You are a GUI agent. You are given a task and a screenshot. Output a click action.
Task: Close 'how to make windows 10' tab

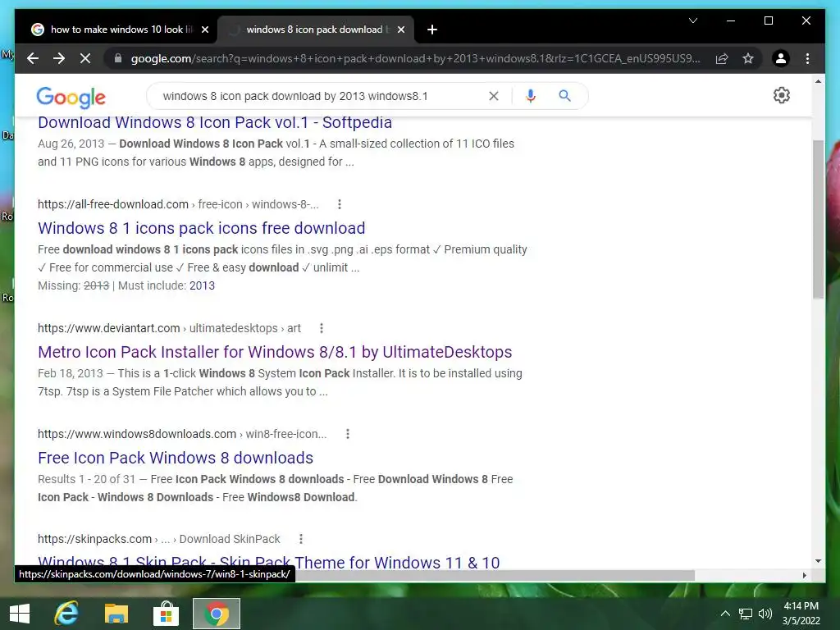tap(204, 30)
